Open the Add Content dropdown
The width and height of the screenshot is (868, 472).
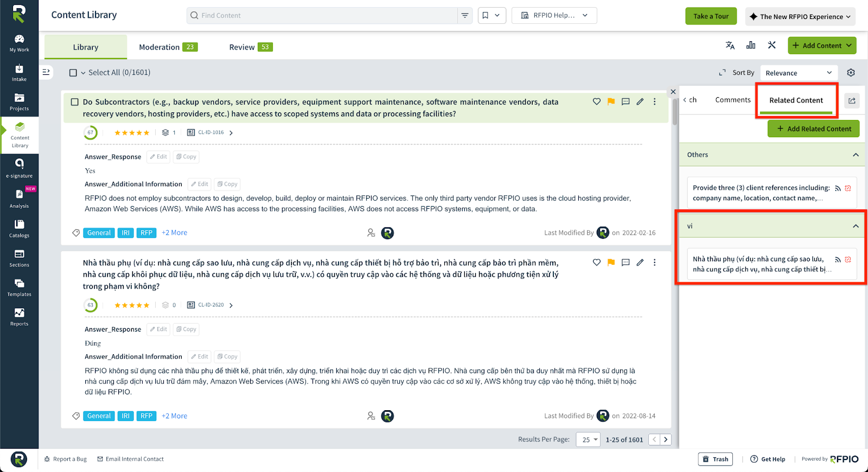[822, 46]
